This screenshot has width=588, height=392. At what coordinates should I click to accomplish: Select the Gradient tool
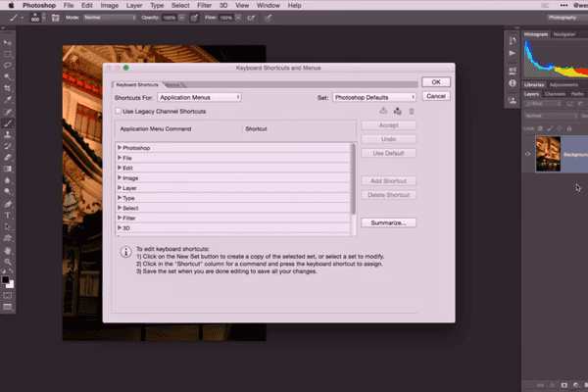tap(8, 169)
